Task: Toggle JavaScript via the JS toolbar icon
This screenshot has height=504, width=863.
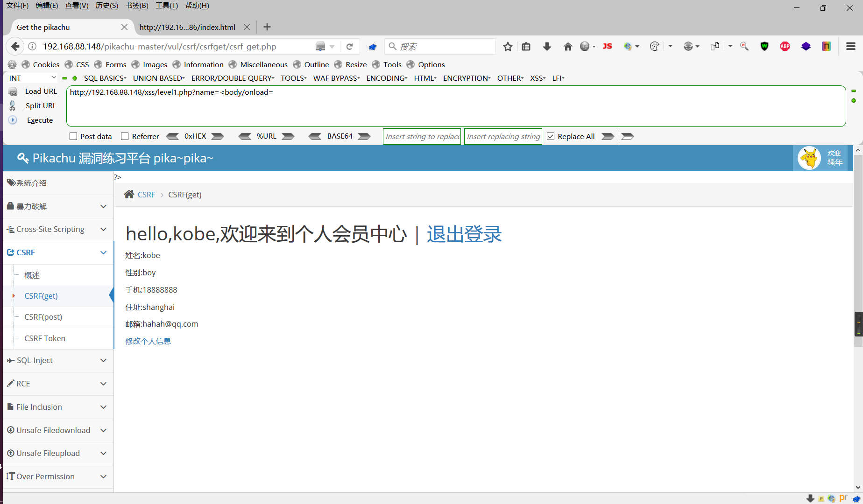Action: [x=607, y=46]
